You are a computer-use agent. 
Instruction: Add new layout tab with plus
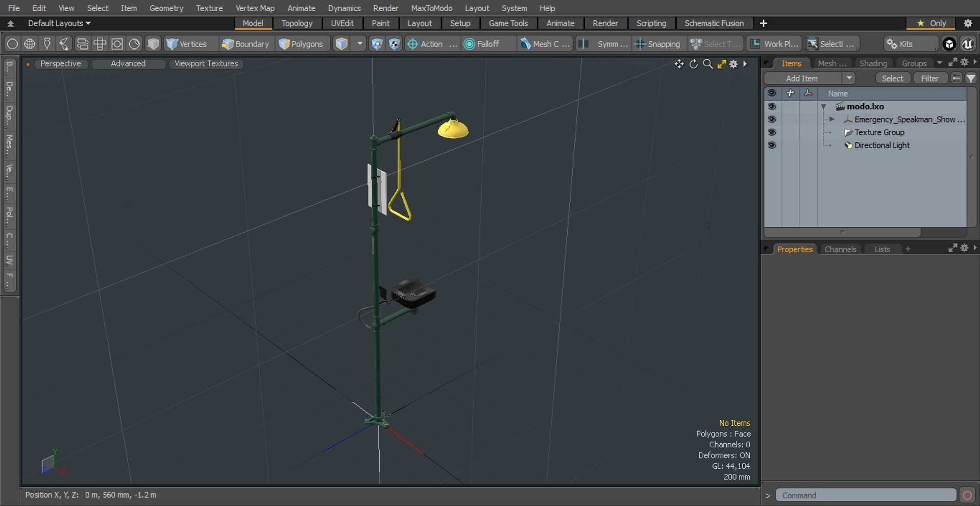tap(763, 23)
